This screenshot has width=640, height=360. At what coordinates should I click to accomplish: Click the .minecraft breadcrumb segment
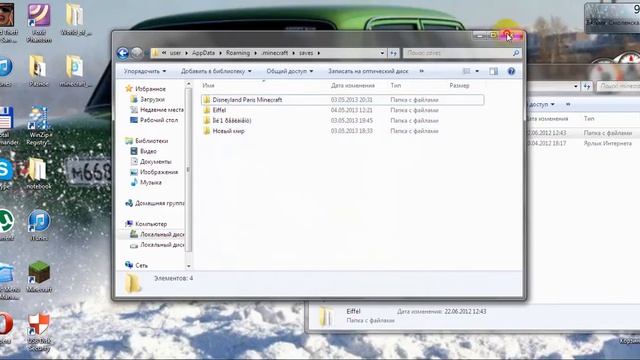[275, 53]
